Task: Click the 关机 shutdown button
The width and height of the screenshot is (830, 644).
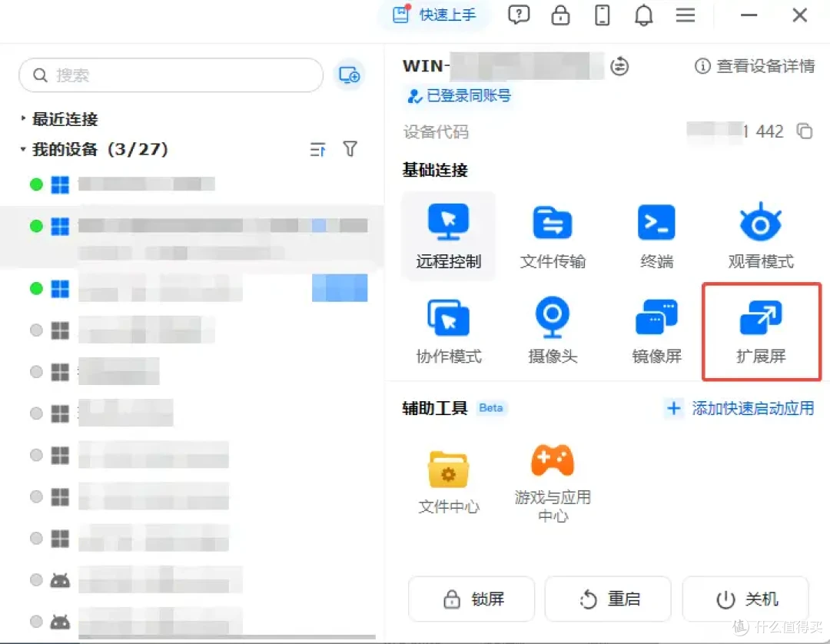Action: click(x=745, y=599)
